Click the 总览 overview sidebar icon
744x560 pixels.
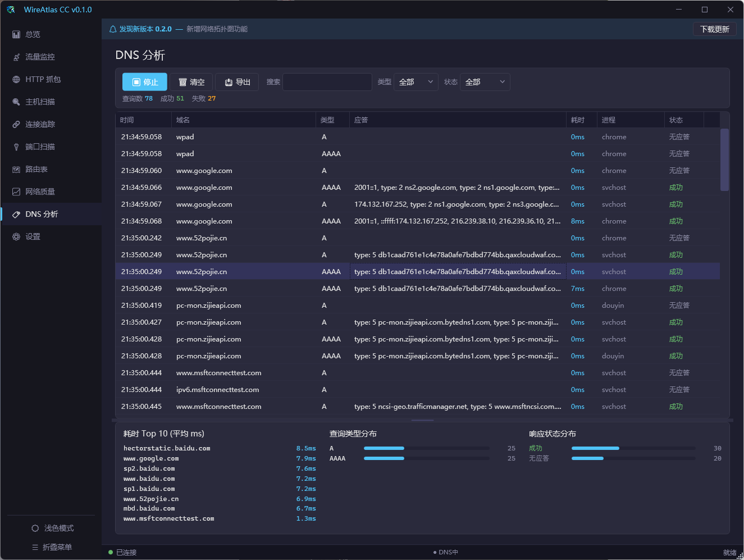(x=16, y=34)
